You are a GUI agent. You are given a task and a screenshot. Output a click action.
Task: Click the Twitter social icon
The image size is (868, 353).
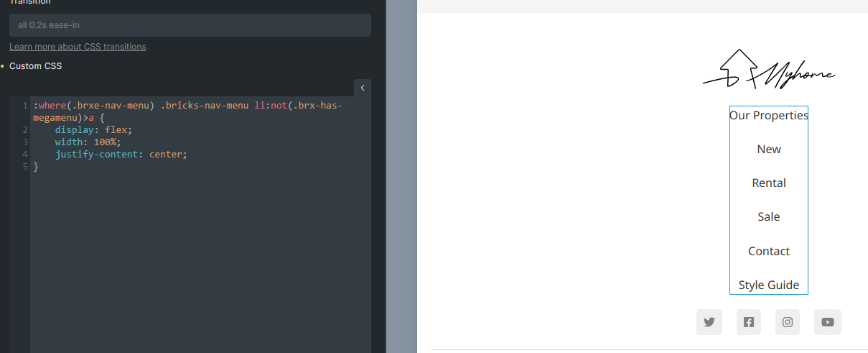pos(709,322)
